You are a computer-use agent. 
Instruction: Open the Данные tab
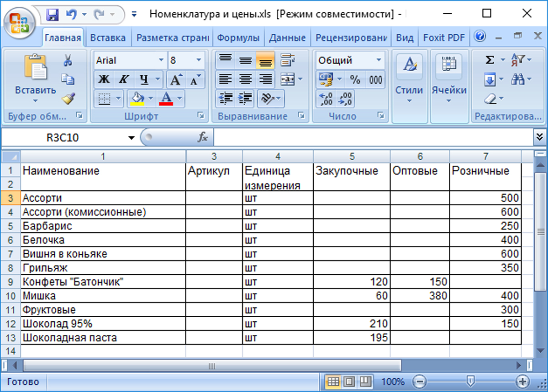coord(287,37)
